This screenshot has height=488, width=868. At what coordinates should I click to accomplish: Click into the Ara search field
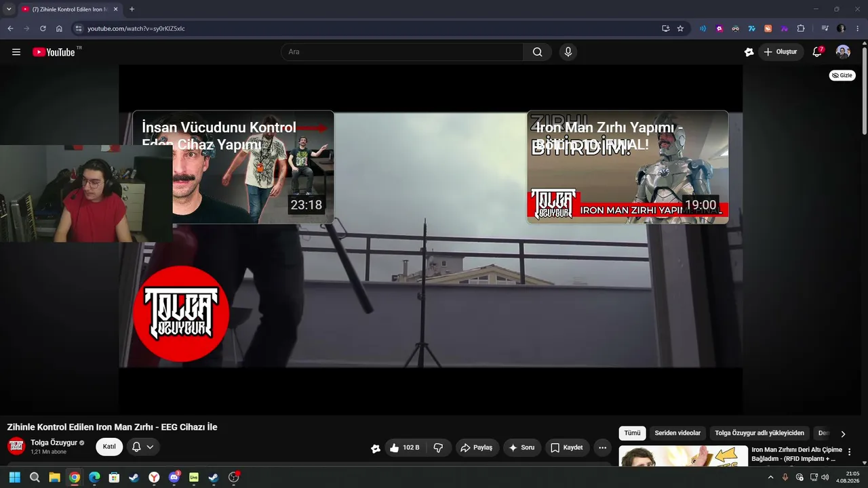402,52
